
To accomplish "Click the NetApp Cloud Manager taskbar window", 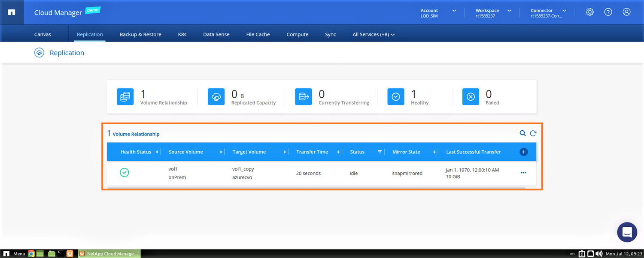I will 109,254.
